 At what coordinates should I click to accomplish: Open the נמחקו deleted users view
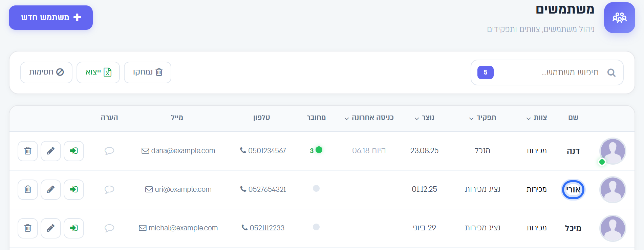coord(148,72)
